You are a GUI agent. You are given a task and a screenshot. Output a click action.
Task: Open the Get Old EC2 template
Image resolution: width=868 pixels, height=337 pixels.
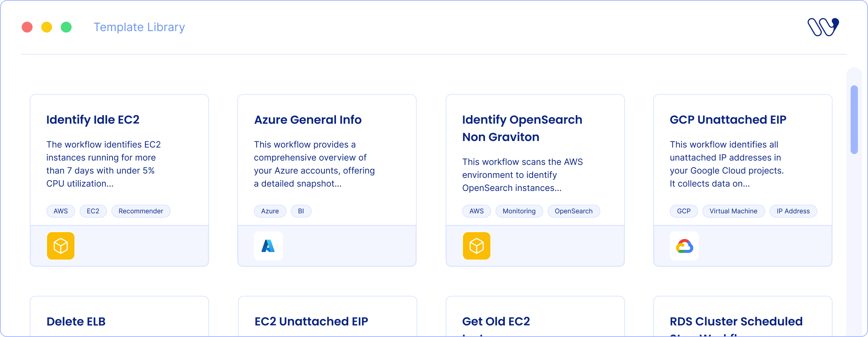(x=496, y=321)
